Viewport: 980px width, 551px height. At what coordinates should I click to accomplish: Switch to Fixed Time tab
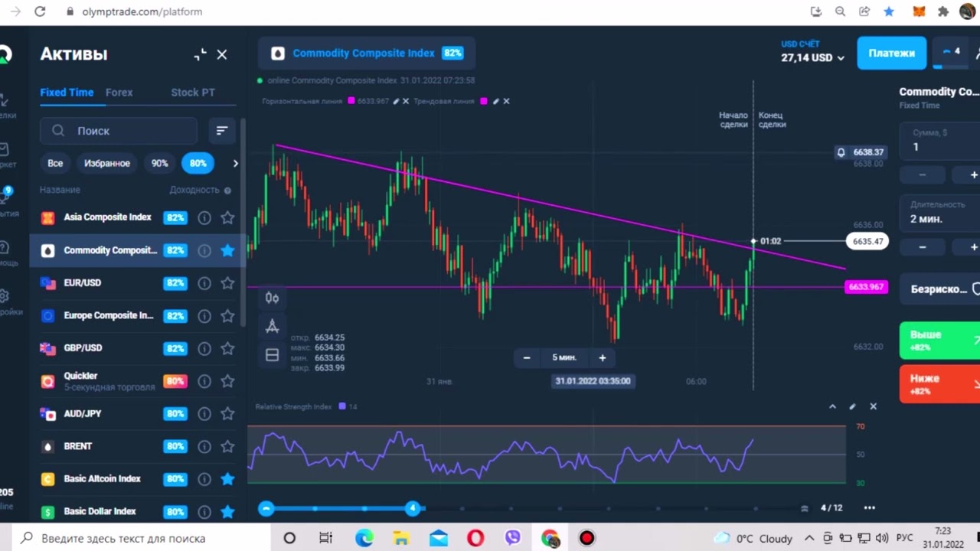click(x=67, y=92)
